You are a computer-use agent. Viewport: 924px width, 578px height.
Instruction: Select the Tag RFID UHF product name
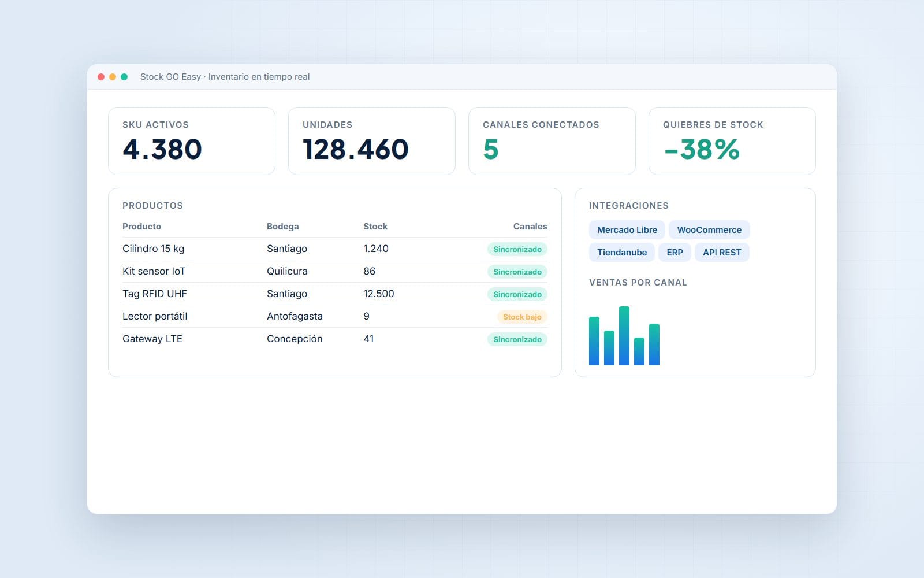coord(155,294)
